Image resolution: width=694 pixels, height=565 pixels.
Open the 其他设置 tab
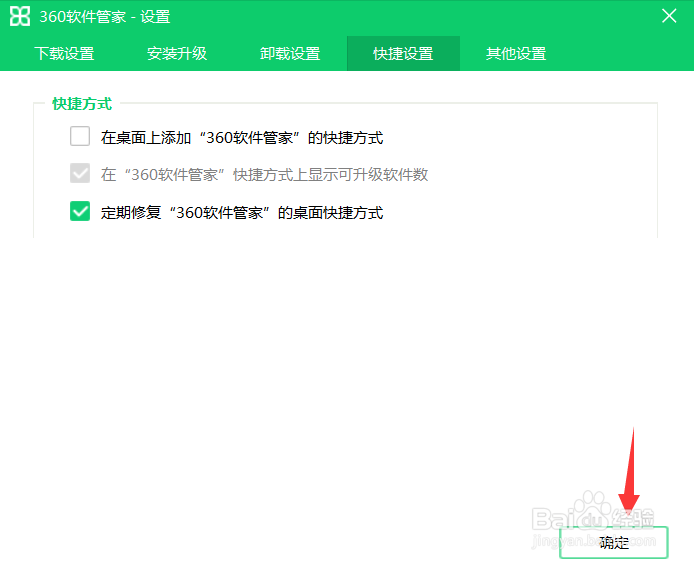click(x=516, y=54)
